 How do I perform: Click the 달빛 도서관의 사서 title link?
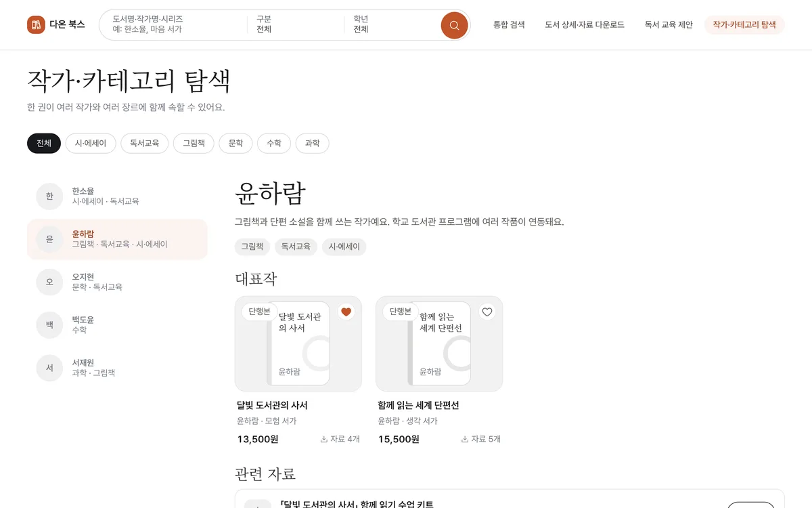tap(272, 405)
